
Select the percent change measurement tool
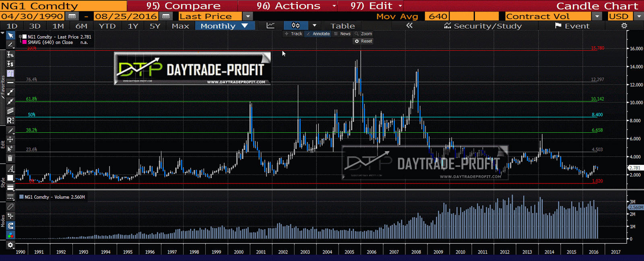pos(10,54)
